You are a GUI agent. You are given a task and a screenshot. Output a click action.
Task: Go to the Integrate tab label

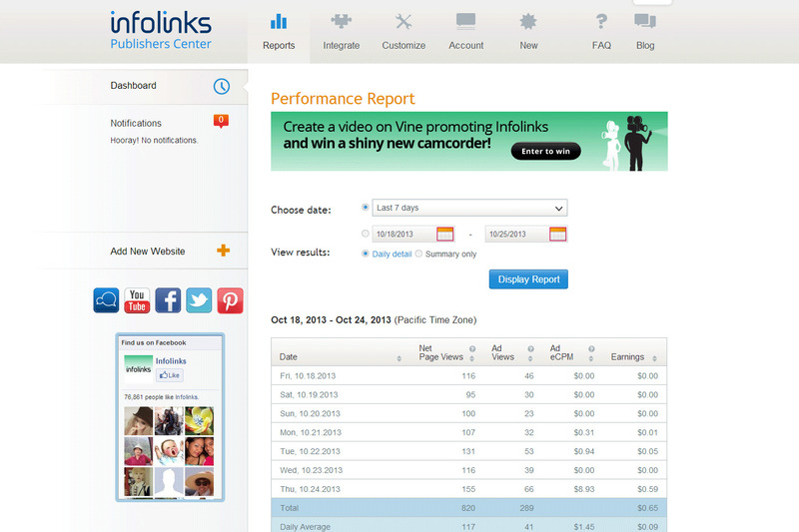click(x=341, y=45)
